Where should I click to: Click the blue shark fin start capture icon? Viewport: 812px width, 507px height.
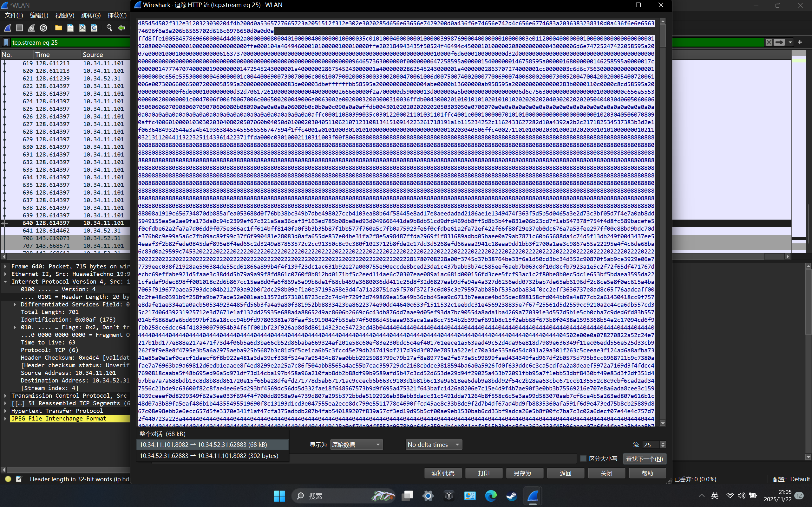[7, 28]
